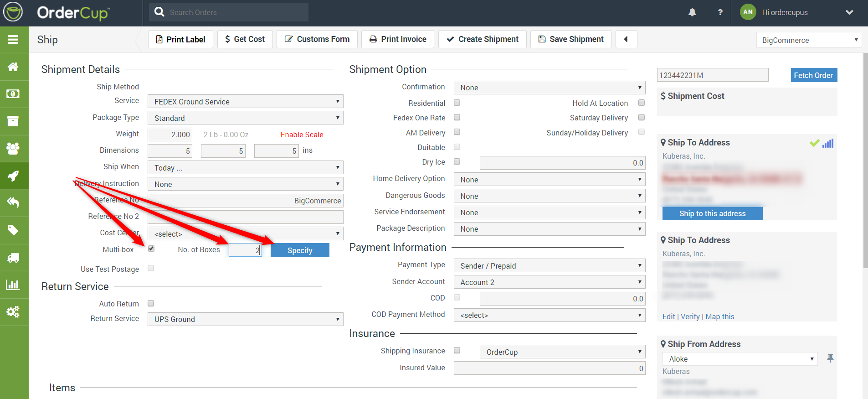
Task: Check Hold At Location
Action: 642,103
